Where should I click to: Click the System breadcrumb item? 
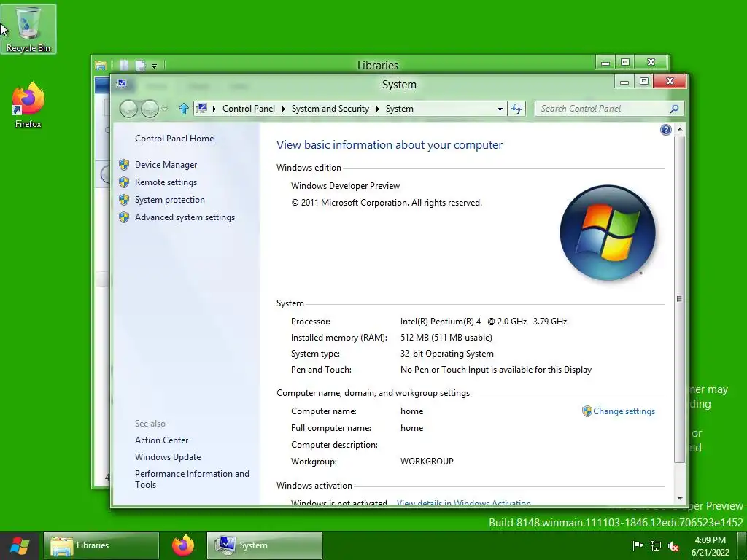point(399,109)
